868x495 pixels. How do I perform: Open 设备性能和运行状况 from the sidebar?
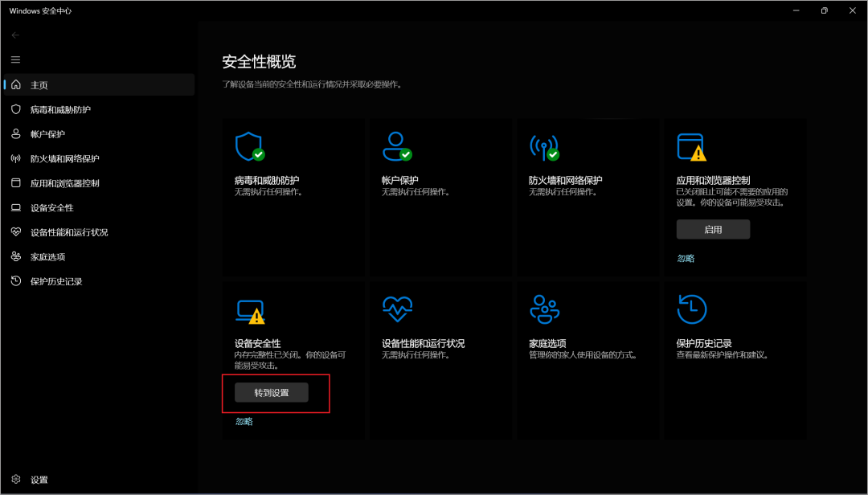pos(99,232)
